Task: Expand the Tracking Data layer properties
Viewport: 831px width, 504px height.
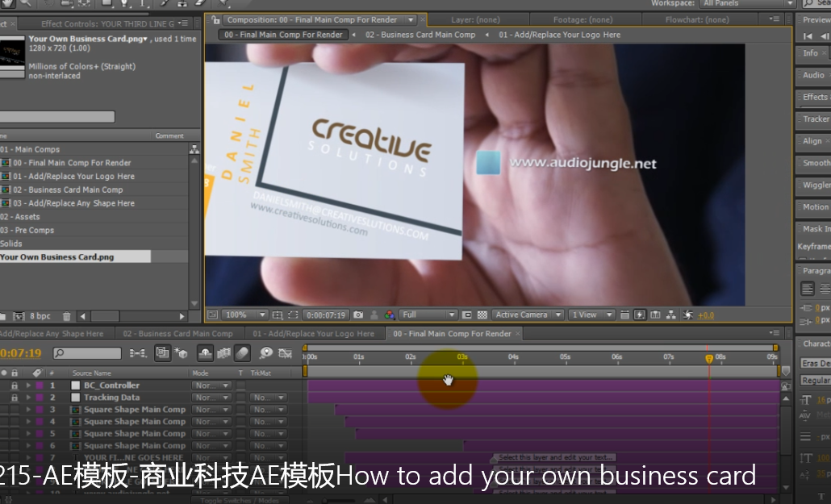Action: pos(28,398)
